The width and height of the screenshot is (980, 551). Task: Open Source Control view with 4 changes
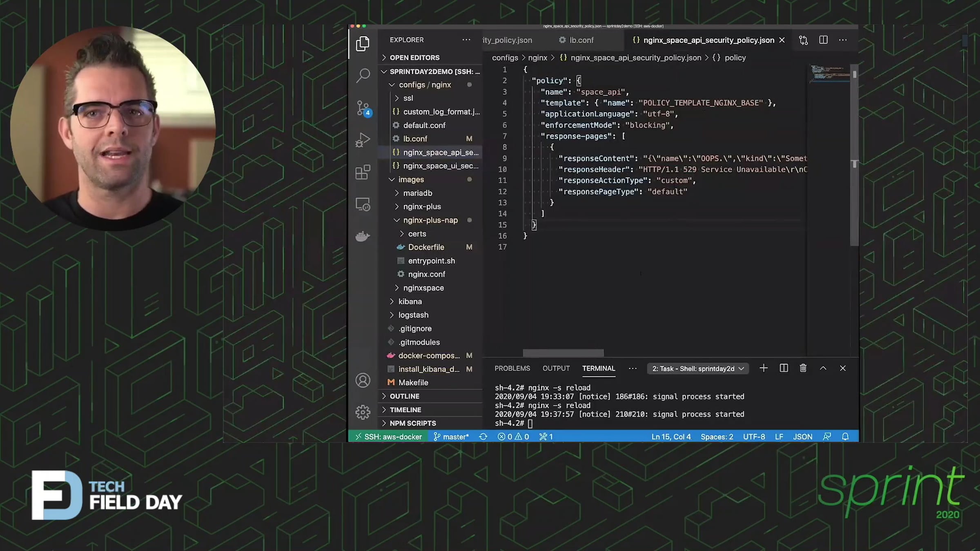(x=363, y=109)
